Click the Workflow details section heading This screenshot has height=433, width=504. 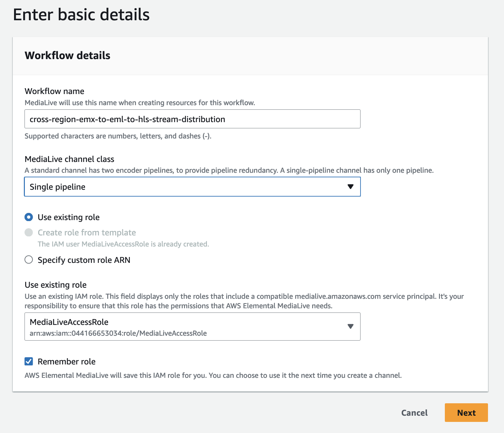68,56
